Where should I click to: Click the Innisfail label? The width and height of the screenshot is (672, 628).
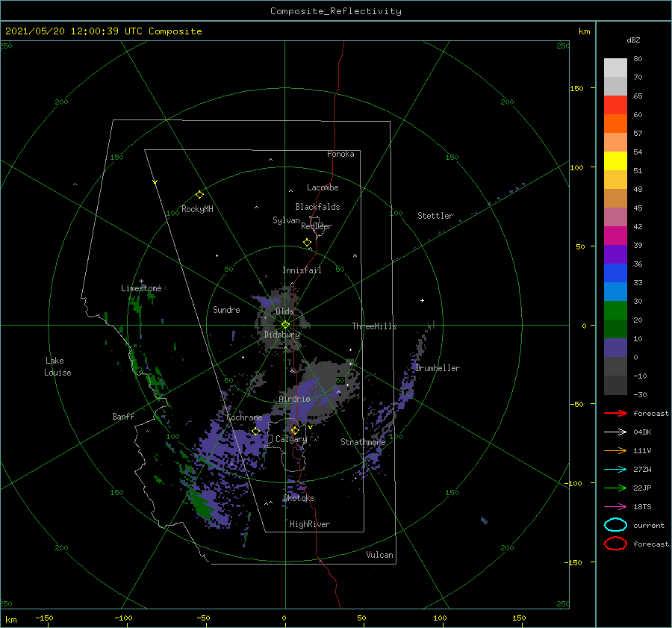pyautogui.click(x=302, y=270)
